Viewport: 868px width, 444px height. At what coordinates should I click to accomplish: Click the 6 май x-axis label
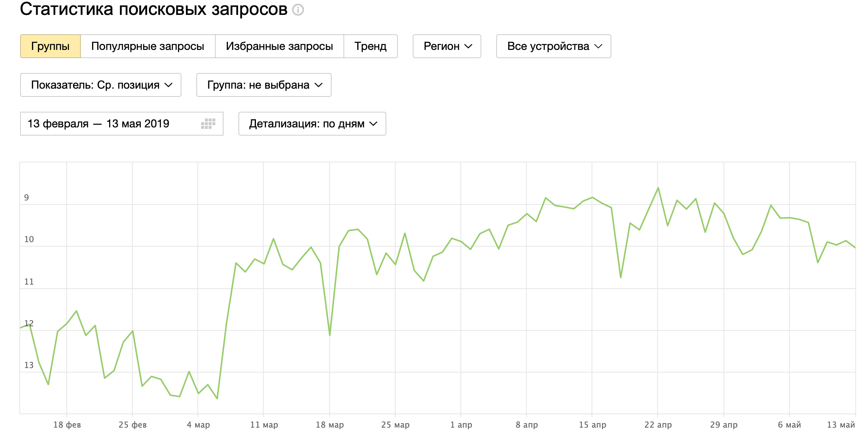tap(789, 425)
